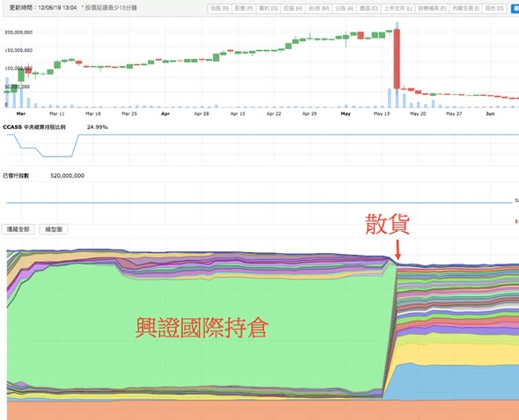Click the bold May date label
Image resolution: width=519 pixels, height=420 pixels.
click(346, 113)
